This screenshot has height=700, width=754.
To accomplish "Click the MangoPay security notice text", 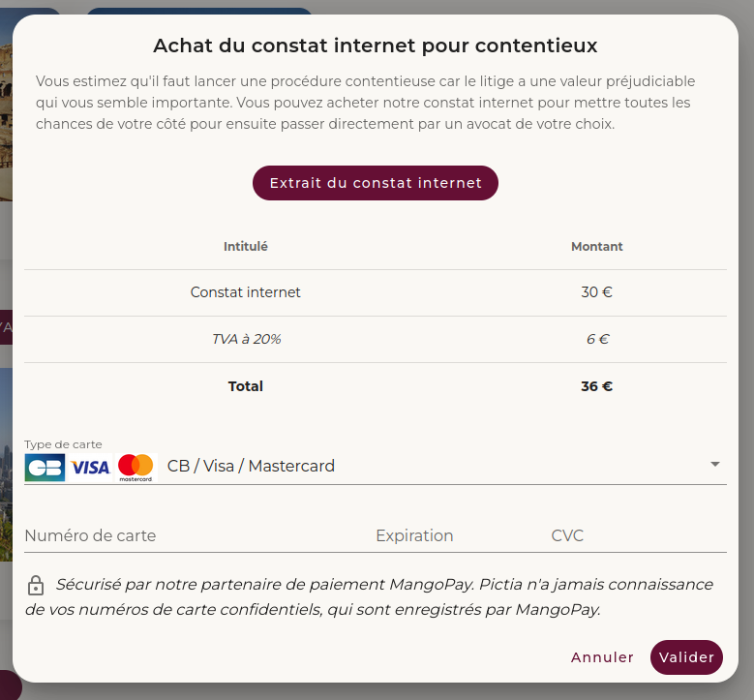I will (x=377, y=597).
